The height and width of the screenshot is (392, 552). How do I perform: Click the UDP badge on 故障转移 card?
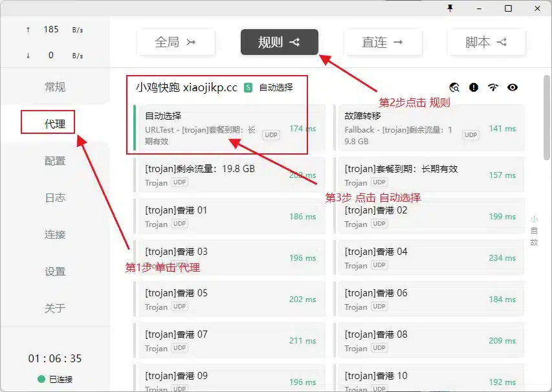pyautogui.click(x=470, y=135)
